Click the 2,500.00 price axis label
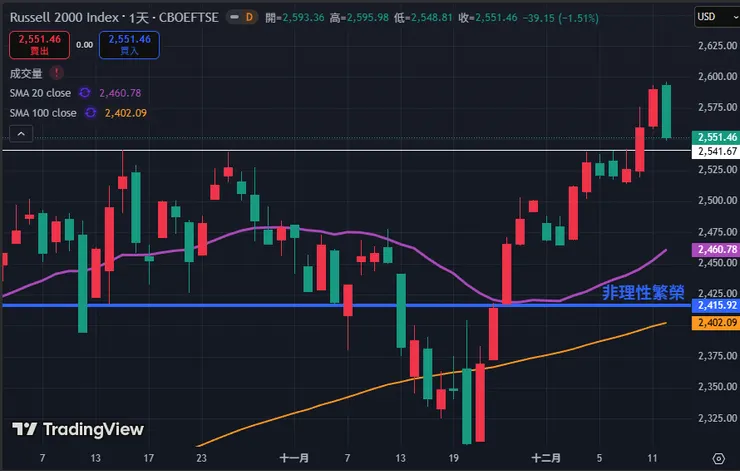Image resolution: width=740 pixels, height=471 pixels. pos(717,201)
